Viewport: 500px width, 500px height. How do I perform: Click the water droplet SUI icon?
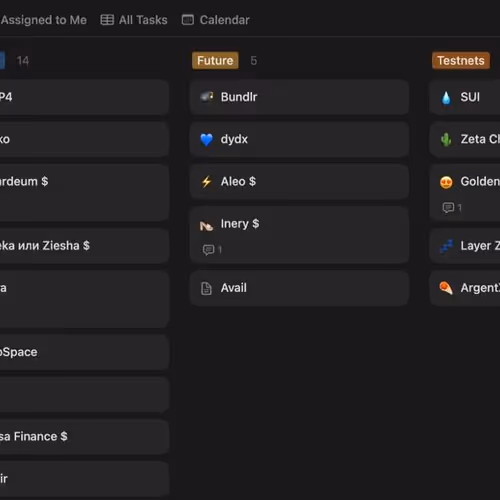(x=446, y=98)
